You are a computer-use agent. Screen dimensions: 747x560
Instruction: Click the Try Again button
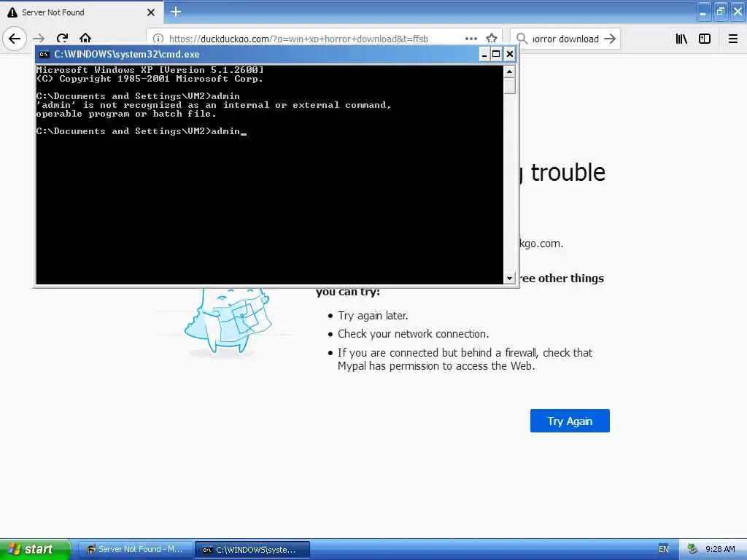[570, 421]
